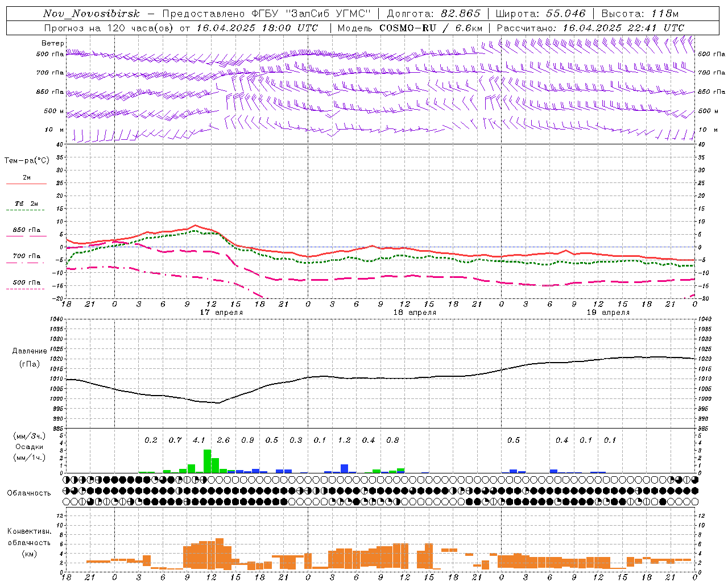
Task: Click the 17 апреля date label
Action: tap(221, 313)
